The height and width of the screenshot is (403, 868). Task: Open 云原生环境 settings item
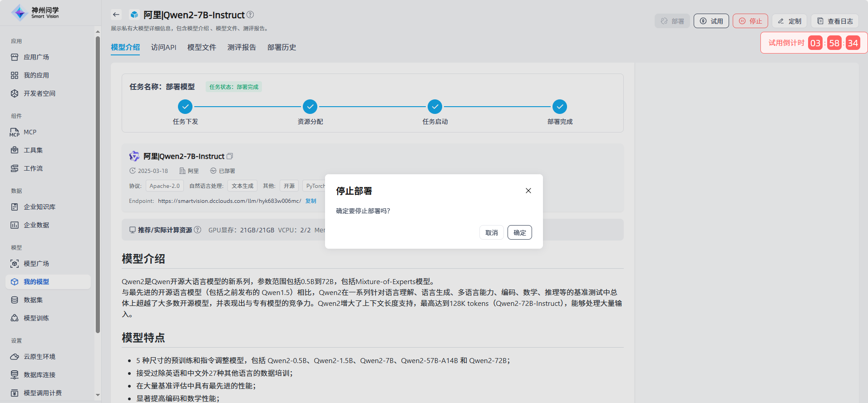click(x=39, y=357)
